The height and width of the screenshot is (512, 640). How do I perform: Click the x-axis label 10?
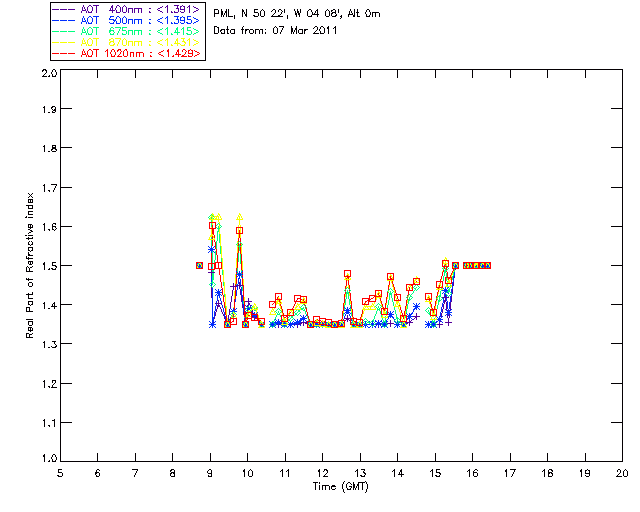pyautogui.click(x=247, y=473)
